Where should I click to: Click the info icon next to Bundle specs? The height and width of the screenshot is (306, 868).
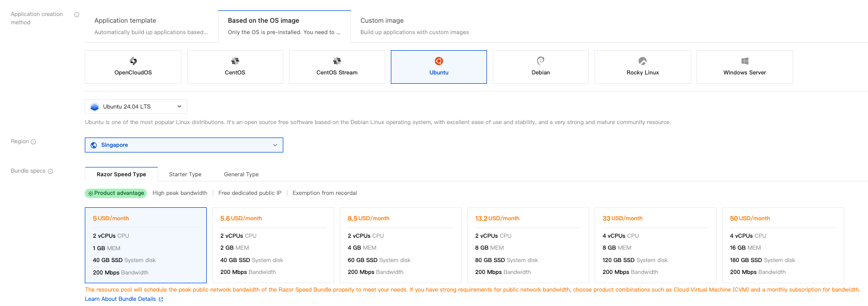[50, 171]
